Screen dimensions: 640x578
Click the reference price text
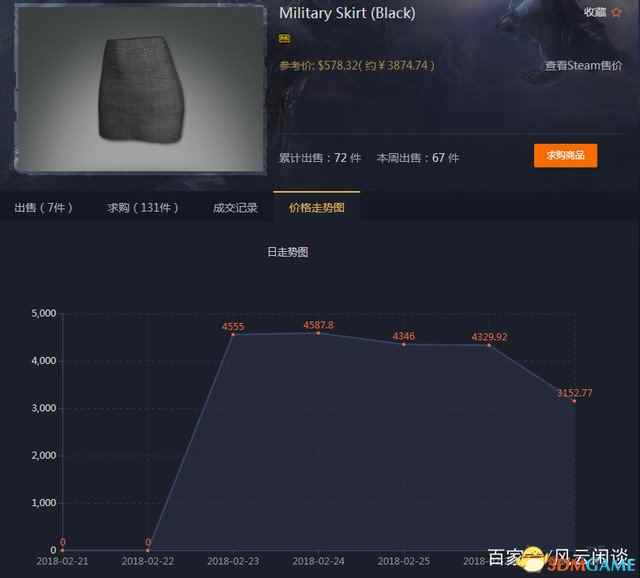(357, 65)
